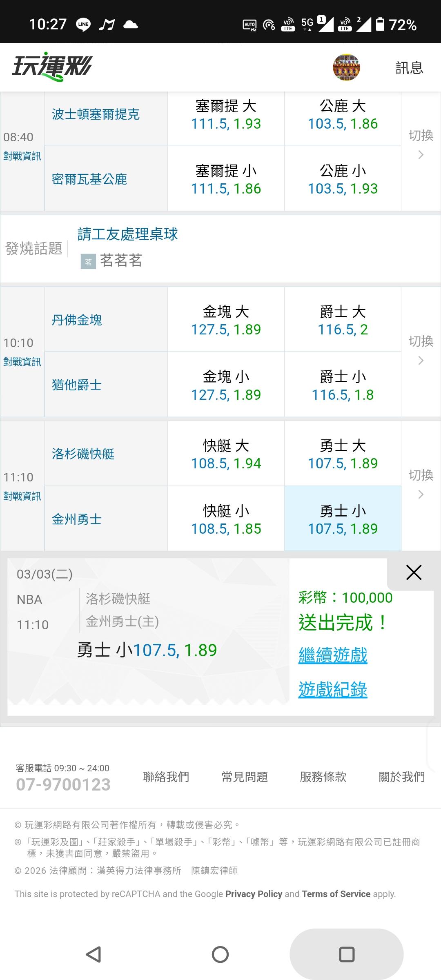Close the bet confirmation slip
This screenshot has width=441, height=980.
coord(413,572)
